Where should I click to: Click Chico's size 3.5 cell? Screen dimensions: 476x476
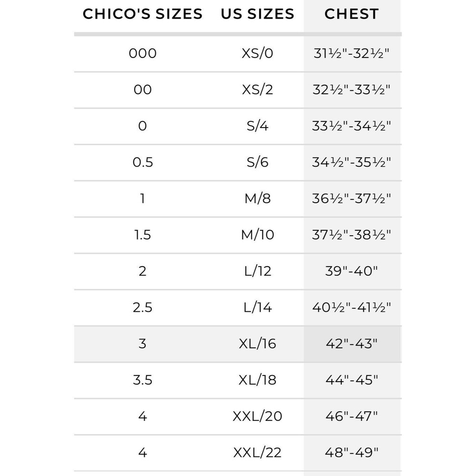(x=142, y=380)
